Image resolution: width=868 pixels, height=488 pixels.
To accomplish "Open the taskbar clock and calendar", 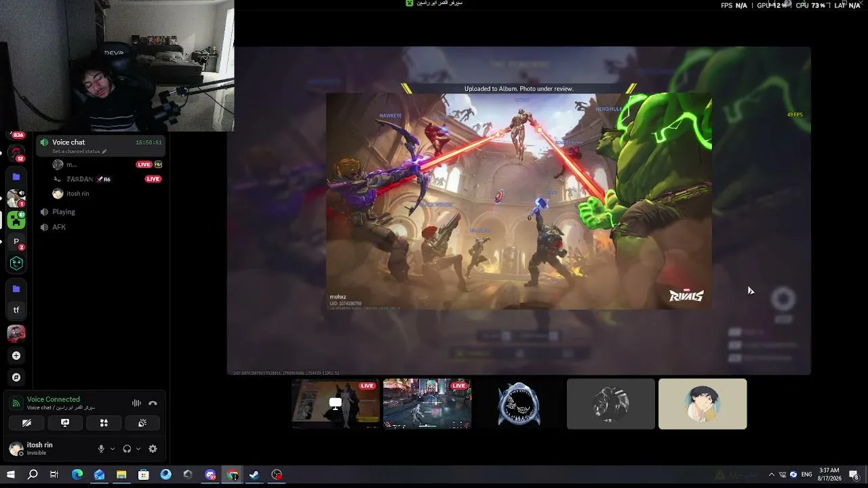I will (829, 475).
